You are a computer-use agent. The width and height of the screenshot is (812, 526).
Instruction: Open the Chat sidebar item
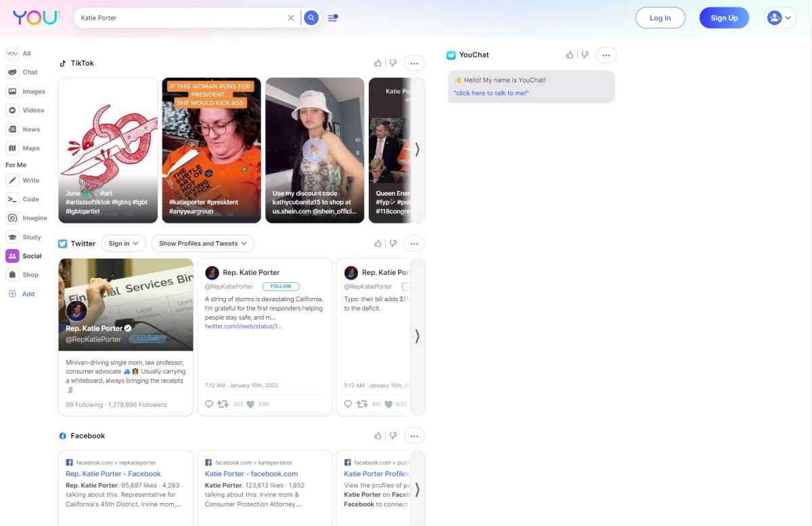click(22, 72)
